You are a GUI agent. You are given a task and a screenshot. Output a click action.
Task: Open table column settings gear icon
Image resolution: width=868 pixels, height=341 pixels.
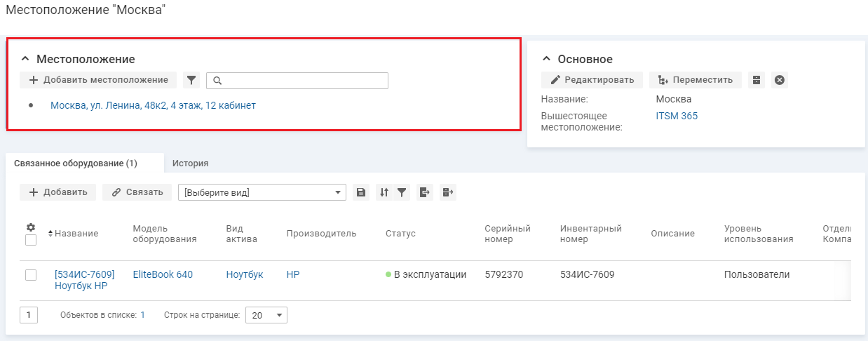(x=31, y=227)
